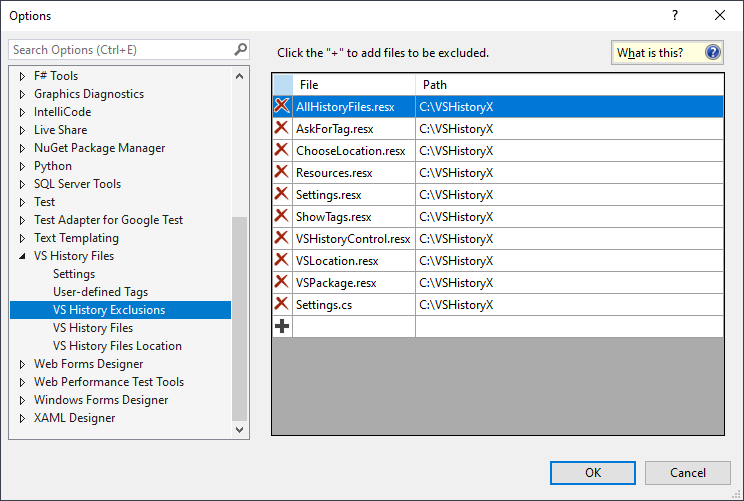Click tree scrollbar down arrow
This screenshot has height=501, width=744.
point(240,430)
